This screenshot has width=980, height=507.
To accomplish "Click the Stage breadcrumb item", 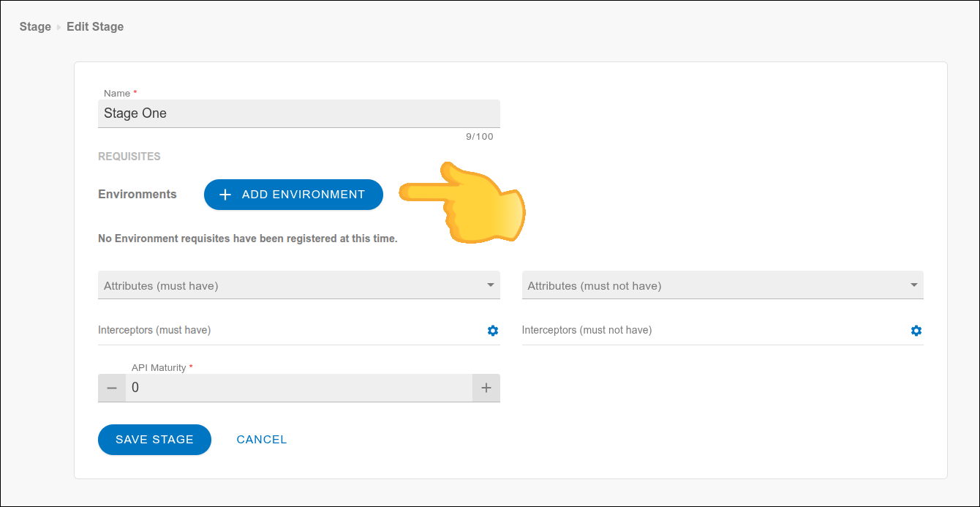I will point(34,26).
